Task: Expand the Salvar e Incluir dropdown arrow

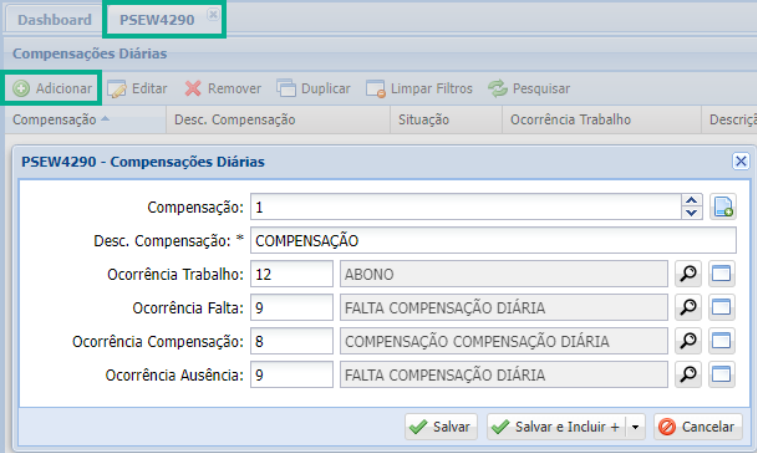Action: point(637,427)
